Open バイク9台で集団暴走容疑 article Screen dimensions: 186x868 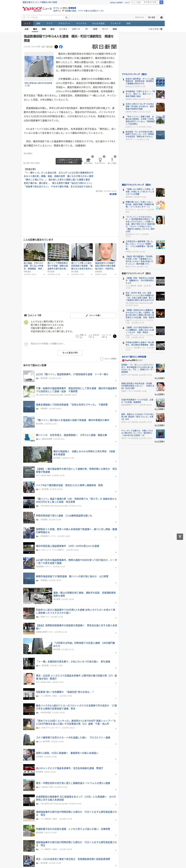pyautogui.click(x=70, y=486)
